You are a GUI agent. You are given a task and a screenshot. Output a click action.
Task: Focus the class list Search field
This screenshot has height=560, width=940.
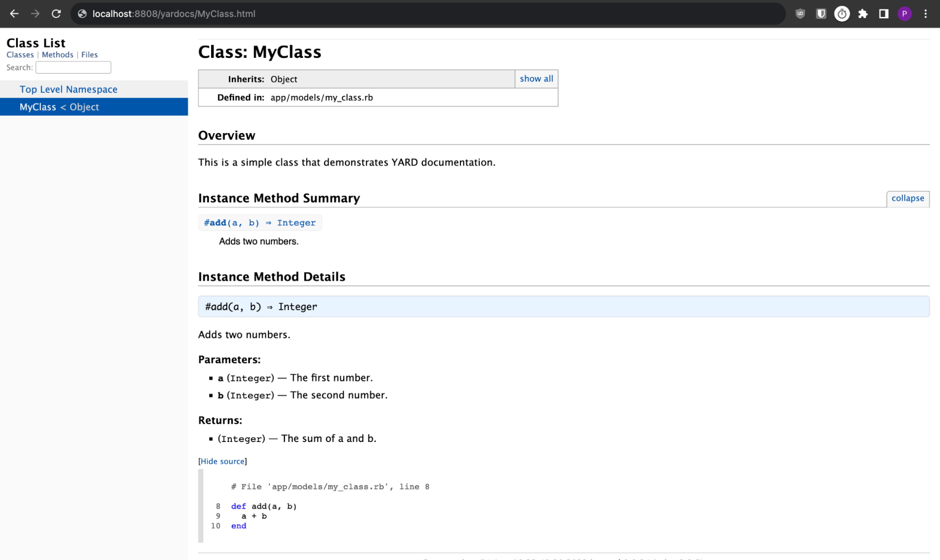73,67
